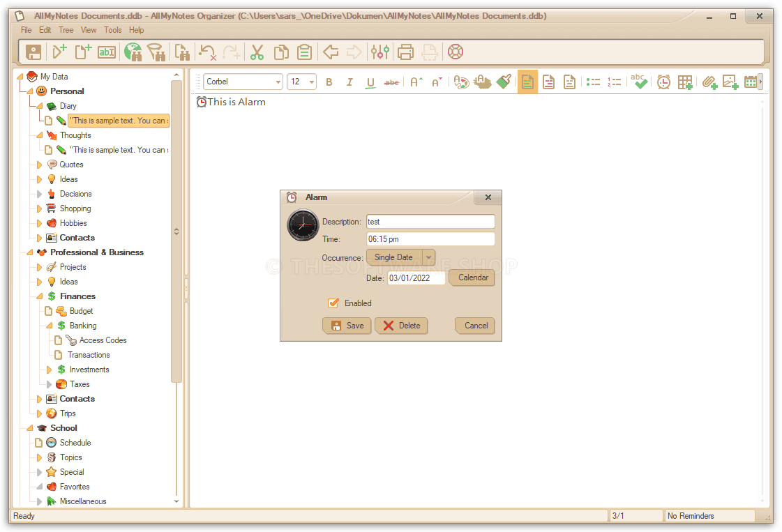The width and height of the screenshot is (782, 532).
Task: Click the Time field showing 06:15 pm
Action: click(x=430, y=239)
